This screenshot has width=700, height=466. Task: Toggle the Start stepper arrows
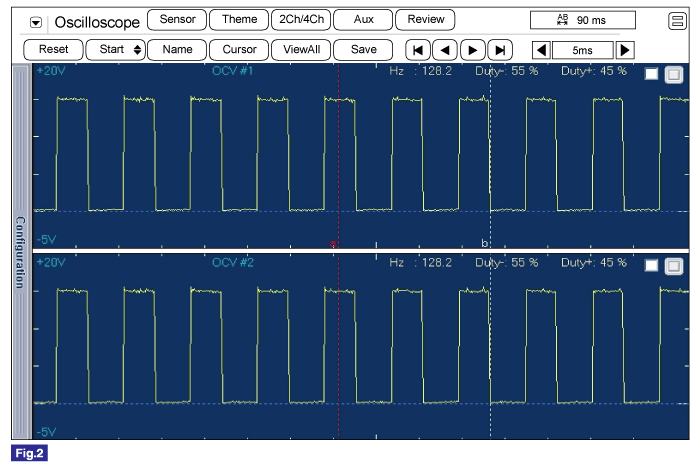pyautogui.click(x=138, y=50)
